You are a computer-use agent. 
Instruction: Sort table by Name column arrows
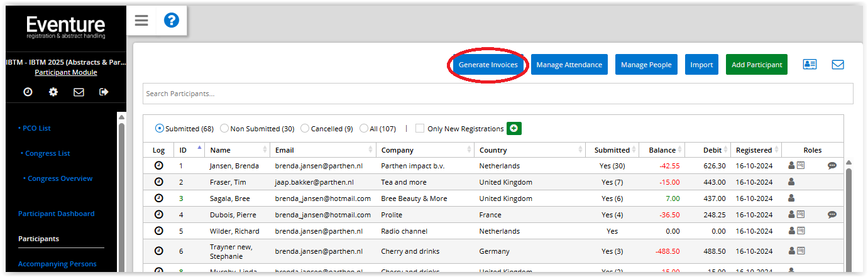(x=264, y=150)
